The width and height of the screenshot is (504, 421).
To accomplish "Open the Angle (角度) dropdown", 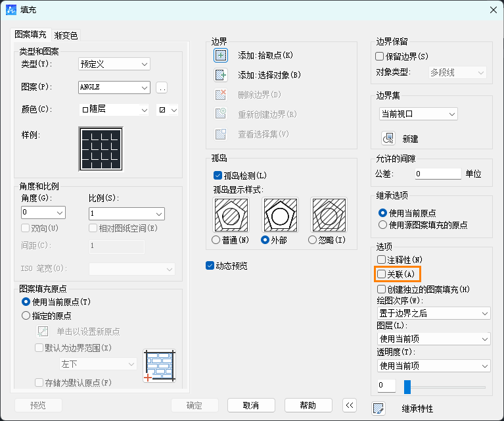I will (x=43, y=212).
